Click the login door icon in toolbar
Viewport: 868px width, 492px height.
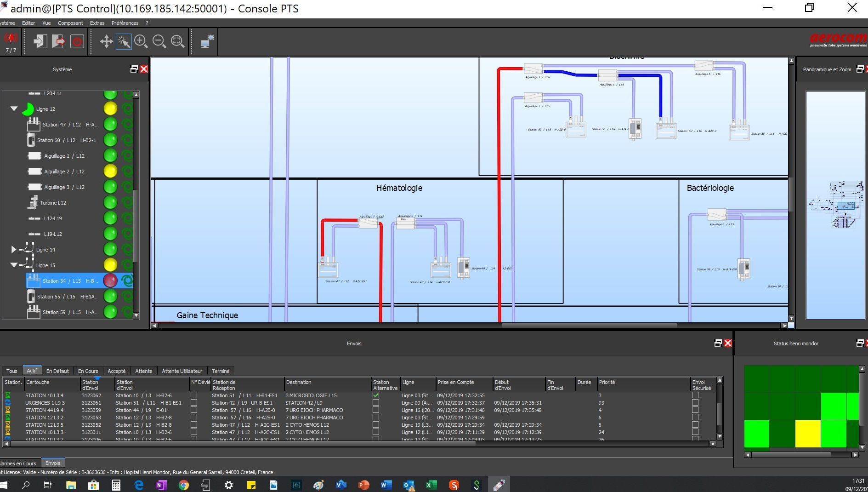[x=40, y=41]
